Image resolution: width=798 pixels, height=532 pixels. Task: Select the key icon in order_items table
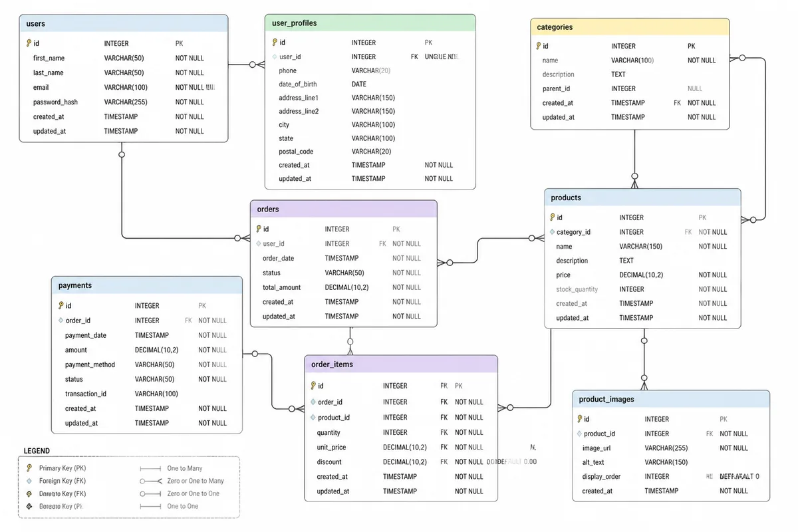coord(313,386)
